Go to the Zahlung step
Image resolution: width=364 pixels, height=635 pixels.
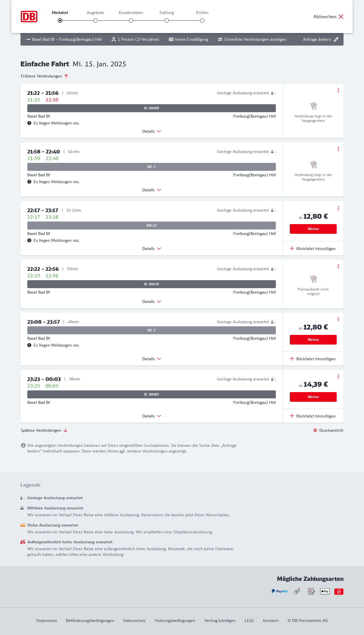(167, 20)
